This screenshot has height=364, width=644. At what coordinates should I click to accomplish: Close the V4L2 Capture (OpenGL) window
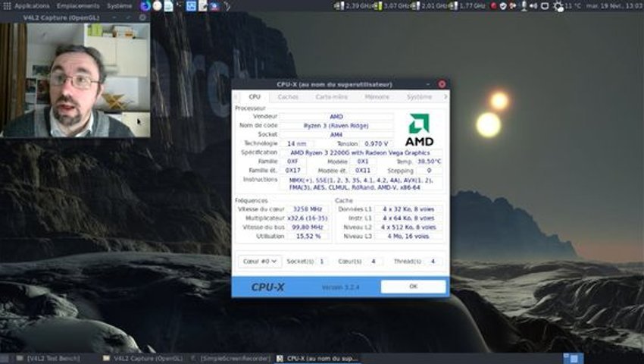(142, 17)
